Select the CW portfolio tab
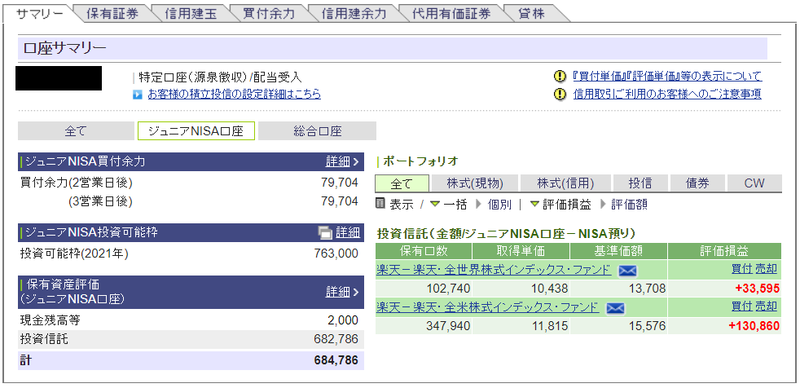 [754, 183]
